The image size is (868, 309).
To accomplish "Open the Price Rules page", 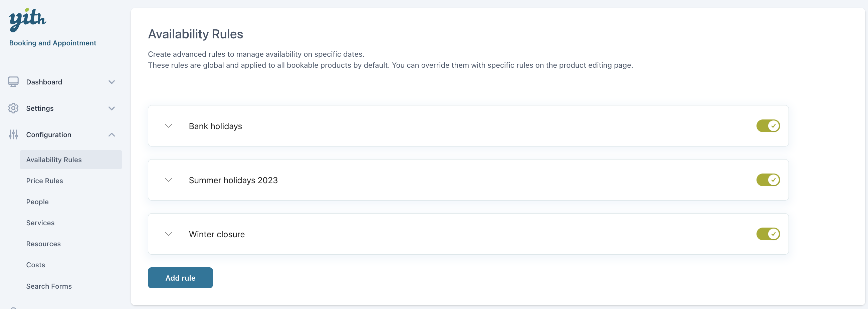I will 44,181.
